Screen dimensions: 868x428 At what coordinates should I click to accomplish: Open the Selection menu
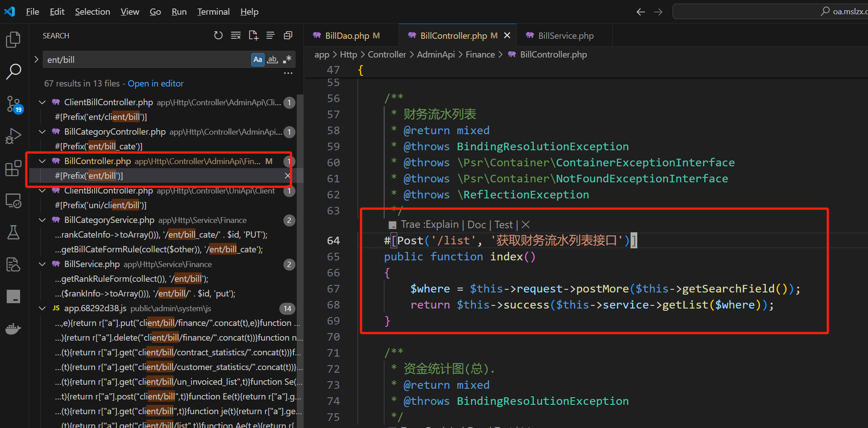[92, 12]
